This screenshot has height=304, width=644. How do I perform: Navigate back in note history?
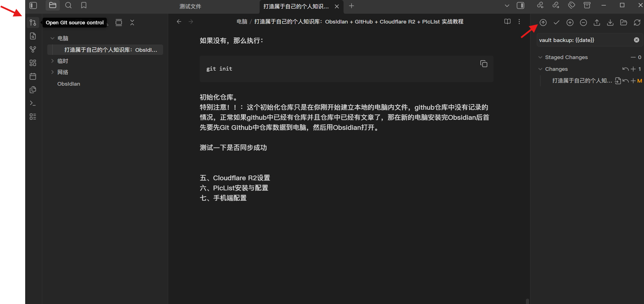179,22
